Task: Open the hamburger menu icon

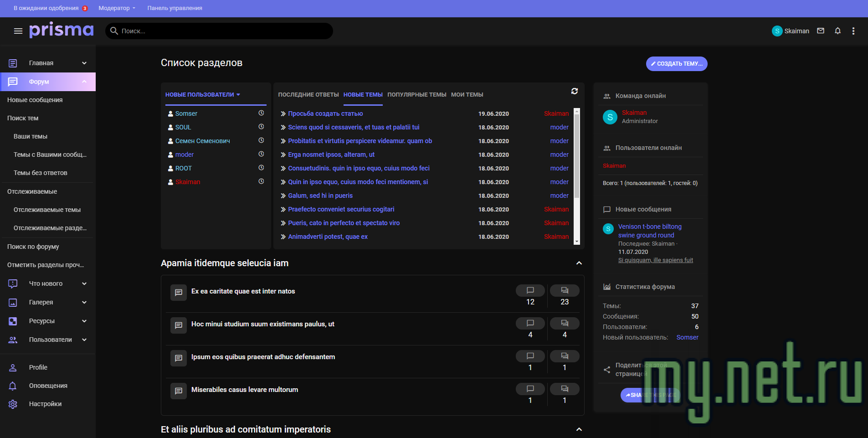Action: pos(18,31)
